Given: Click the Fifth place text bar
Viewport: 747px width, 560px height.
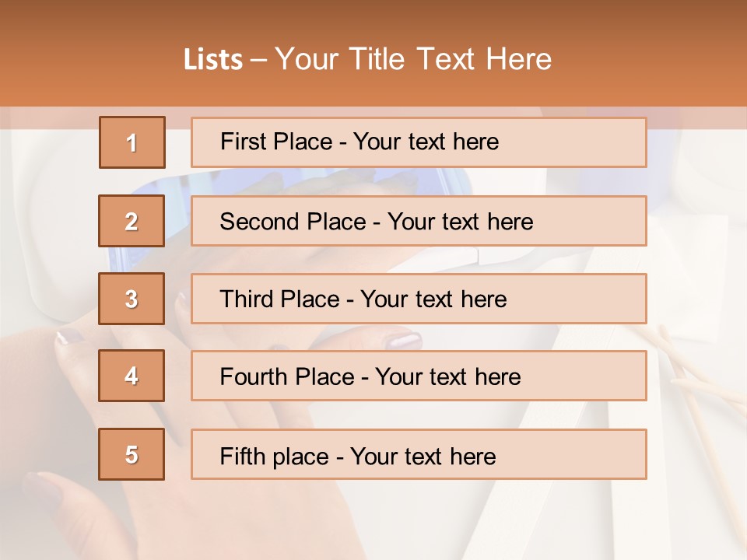Looking at the screenshot, I should click(419, 454).
